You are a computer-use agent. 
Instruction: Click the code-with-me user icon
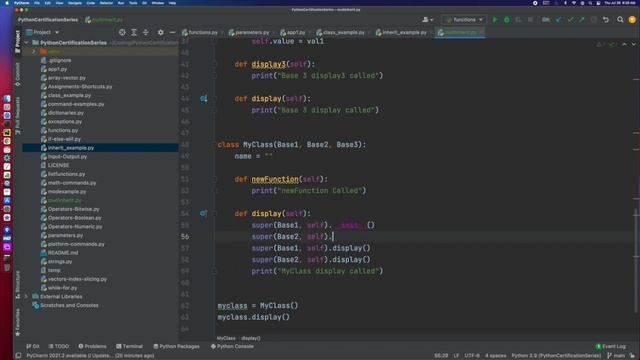425,20
